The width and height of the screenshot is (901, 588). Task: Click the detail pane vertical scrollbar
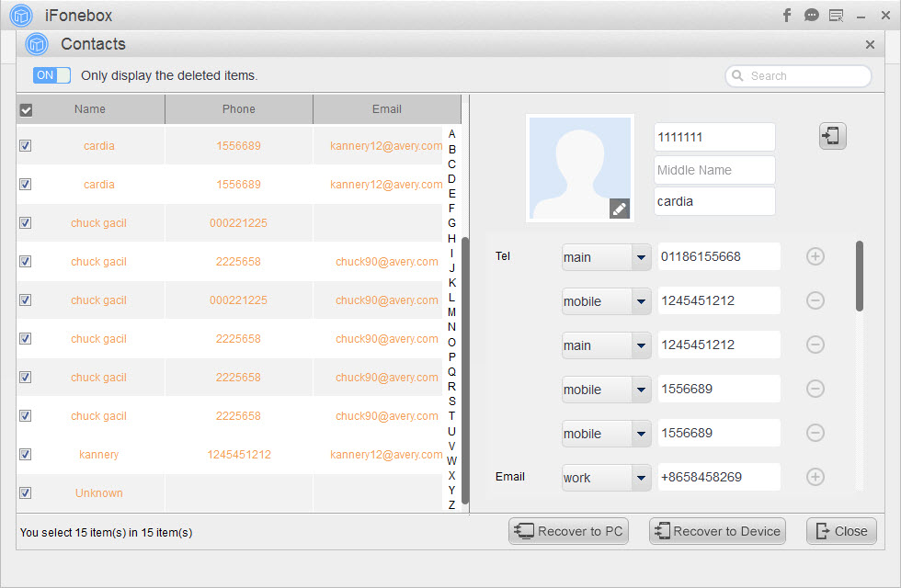pyautogui.click(x=860, y=276)
